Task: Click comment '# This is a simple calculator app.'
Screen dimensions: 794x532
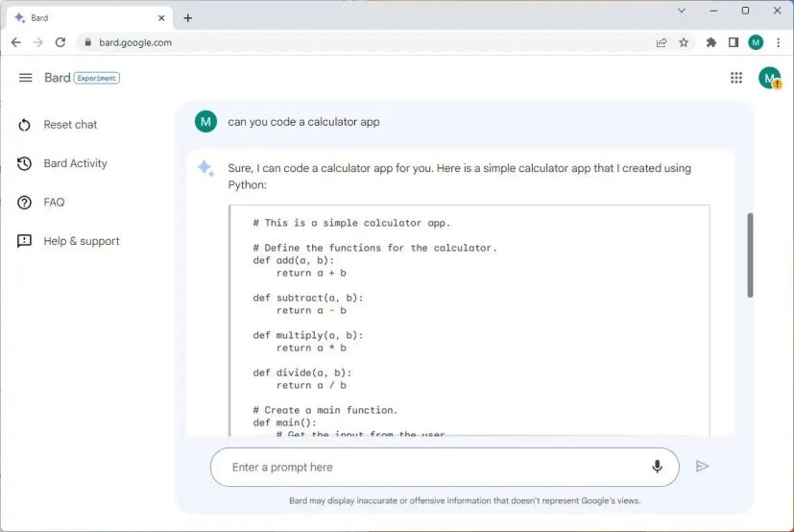Action: [x=351, y=223]
